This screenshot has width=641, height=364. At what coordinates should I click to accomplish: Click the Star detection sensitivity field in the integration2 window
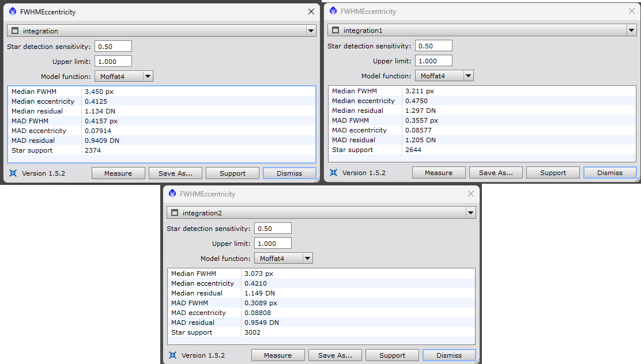(273, 229)
